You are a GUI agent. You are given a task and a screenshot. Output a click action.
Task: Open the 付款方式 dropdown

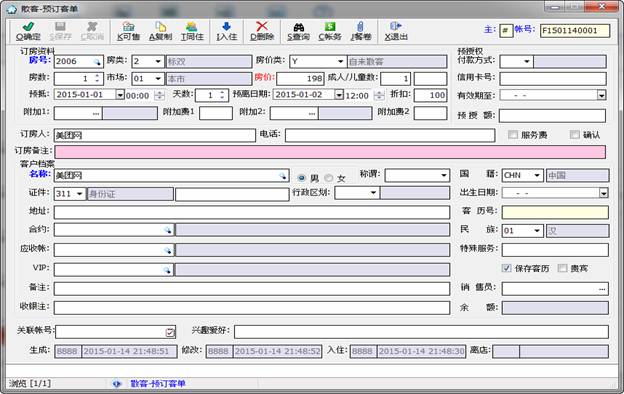coord(527,62)
